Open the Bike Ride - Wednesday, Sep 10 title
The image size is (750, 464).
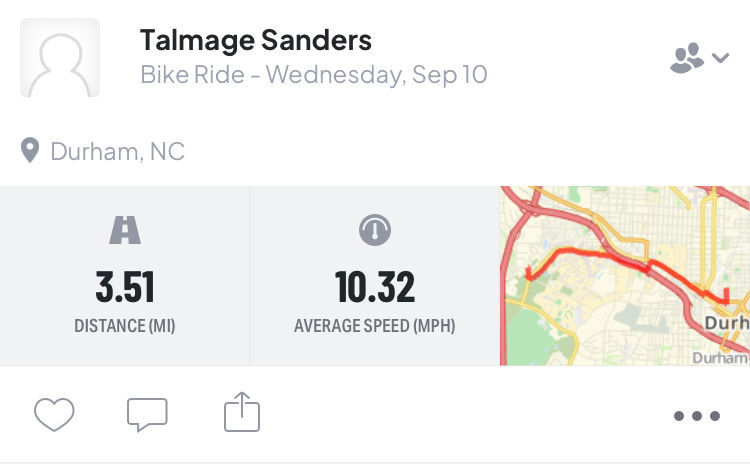314,75
